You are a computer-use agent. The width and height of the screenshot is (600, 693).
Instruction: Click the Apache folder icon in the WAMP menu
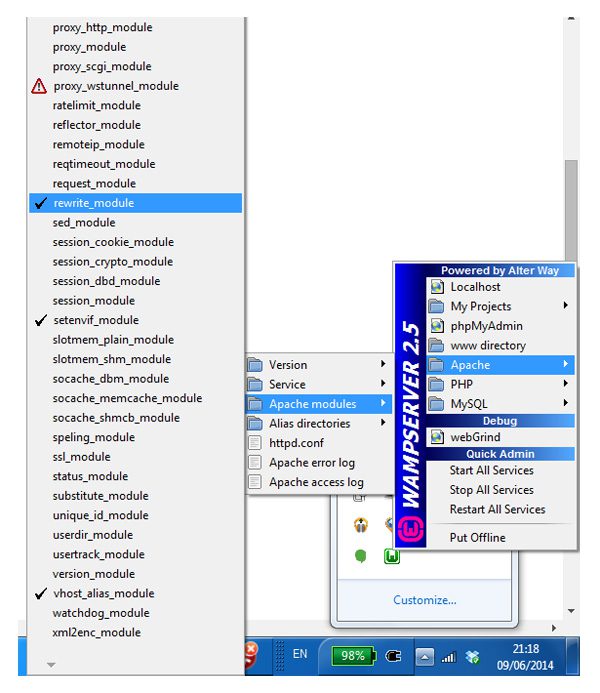pyautogui.click(x=437, y=365)
